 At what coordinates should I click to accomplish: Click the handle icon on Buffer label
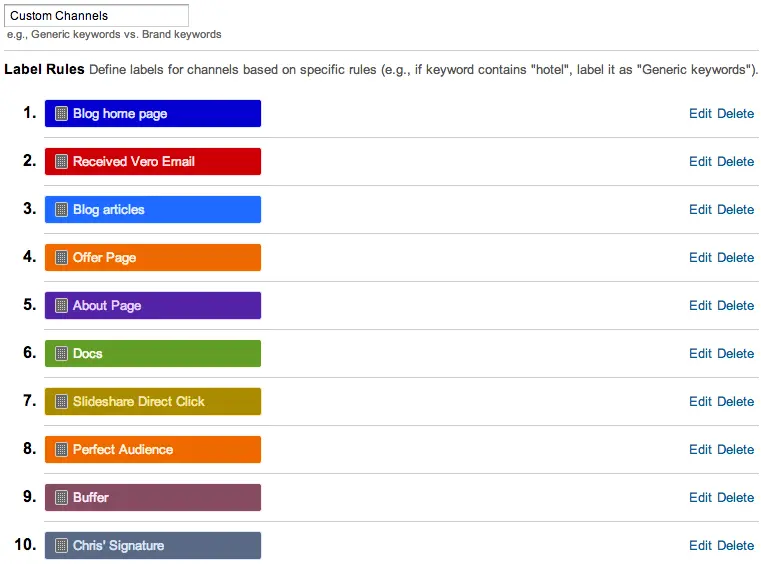(61, 498)
